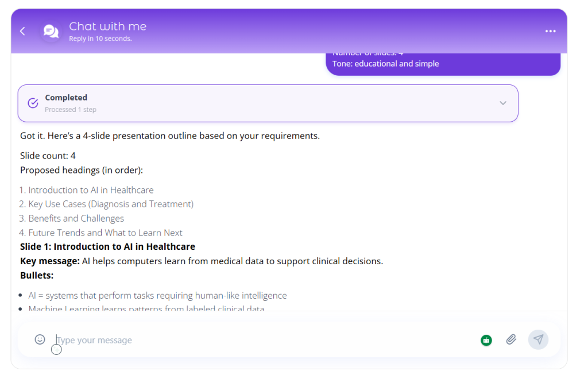The image size is (588, 371).
Task: Click the Processed 1 step text
Action: [71, 110]
